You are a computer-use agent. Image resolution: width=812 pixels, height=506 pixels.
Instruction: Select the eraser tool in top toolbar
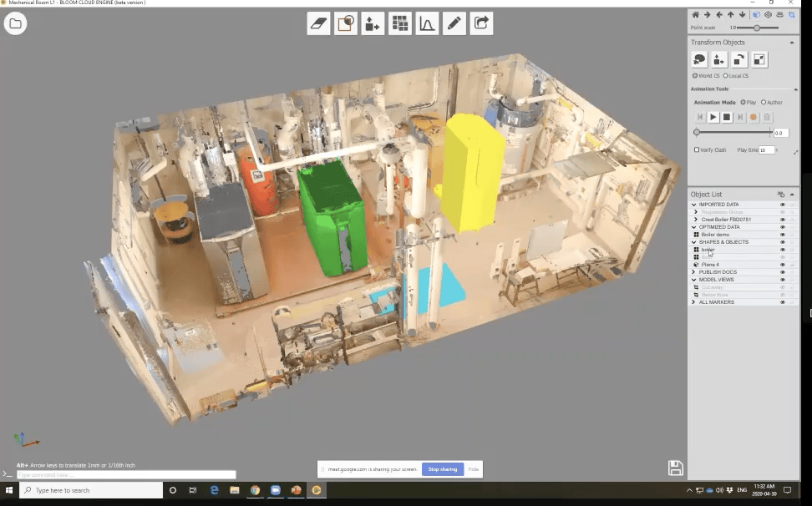(320, 24)
